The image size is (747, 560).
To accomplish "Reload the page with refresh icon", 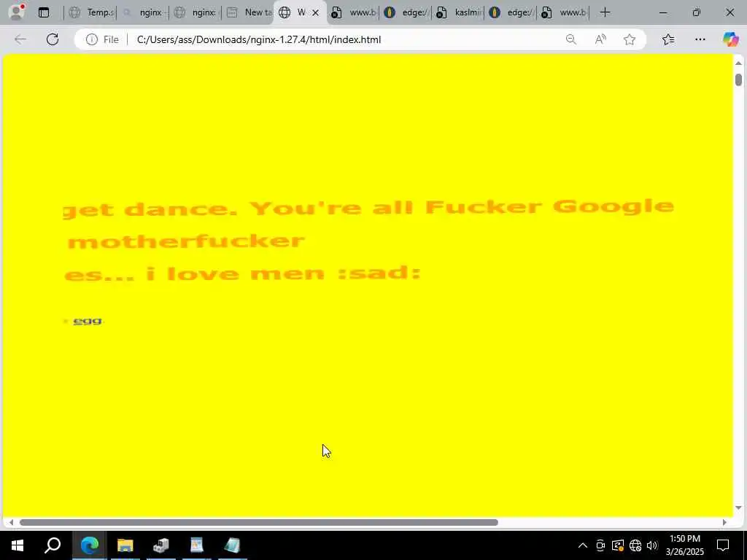I will (x=53, y=39).
